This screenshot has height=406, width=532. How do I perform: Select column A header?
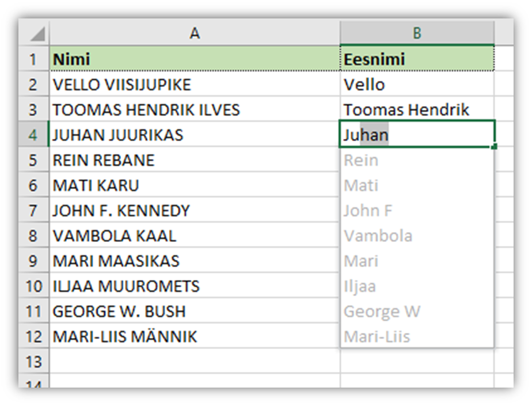[195, 33]
